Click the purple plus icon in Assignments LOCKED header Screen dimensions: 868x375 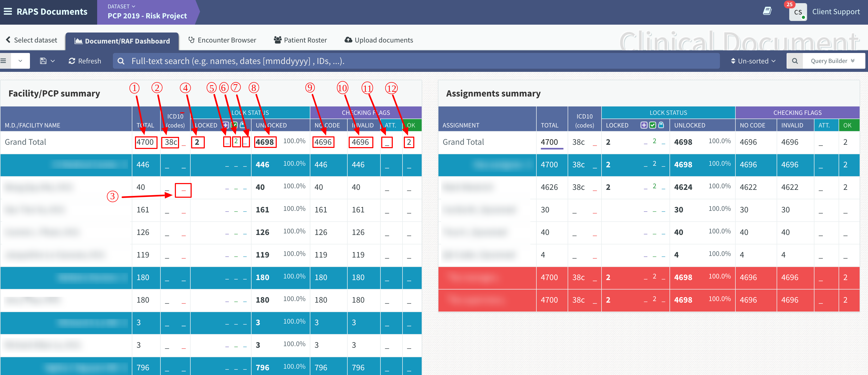click(x=644, y=125)
